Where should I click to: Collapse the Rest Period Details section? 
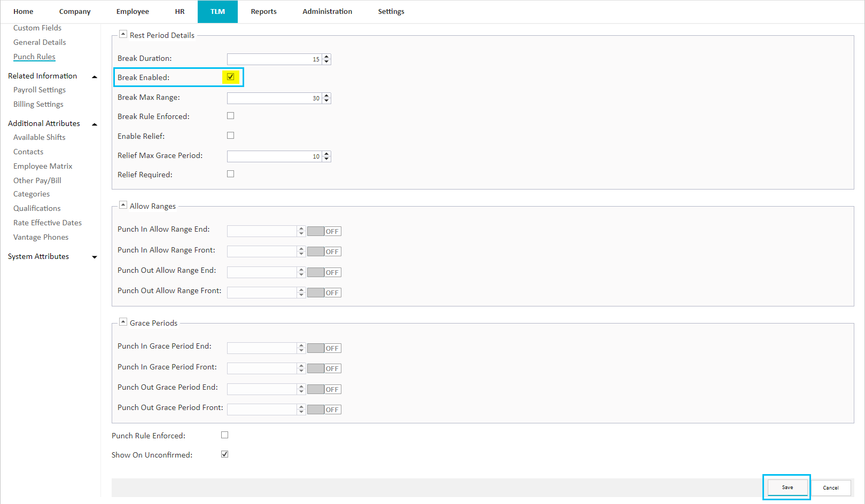click(x=123, y=34)
